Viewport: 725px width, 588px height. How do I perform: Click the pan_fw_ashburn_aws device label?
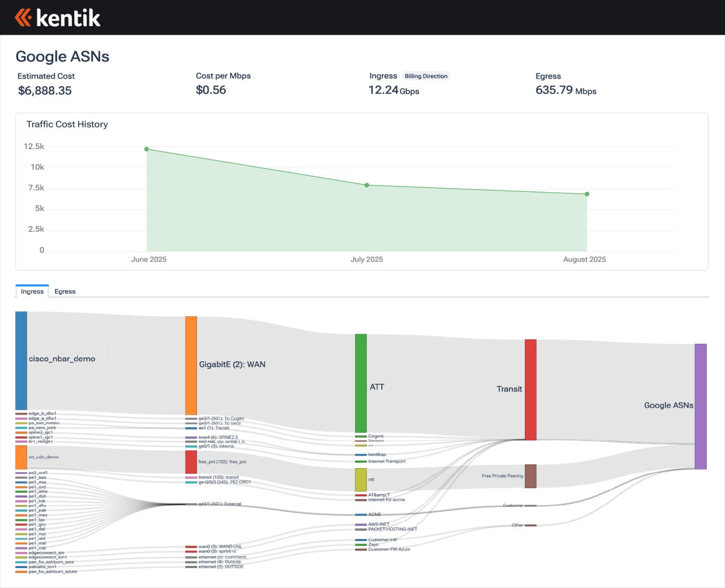pyautogui.click(x=51, y=562)
